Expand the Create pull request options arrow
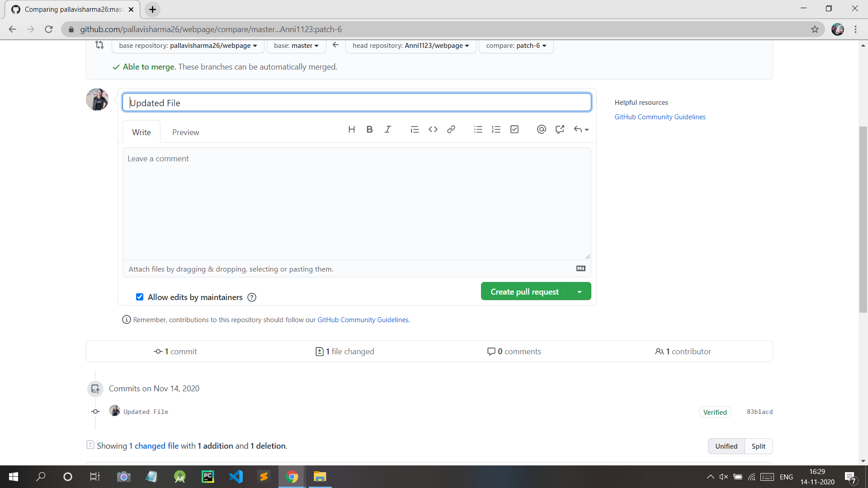 point(580,291)
